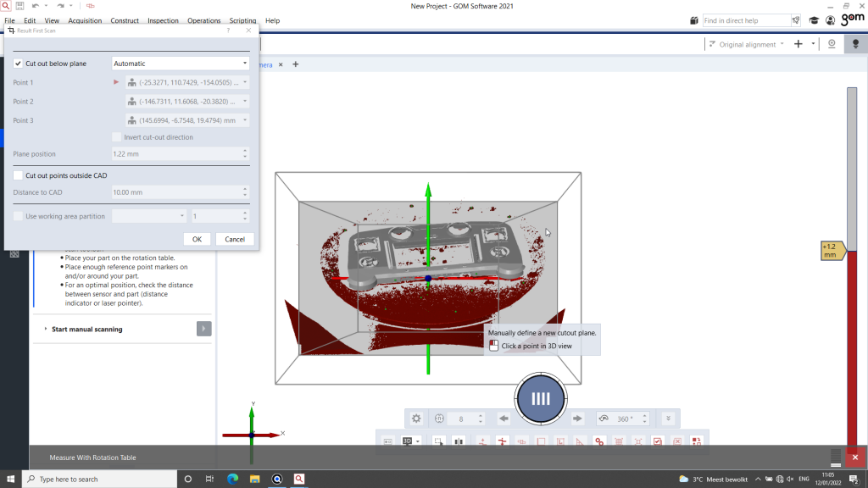This screenshot has width=868, height=488.
Task: Toggle Invert cut-out direction checkbox
Action: pos(116,136)
